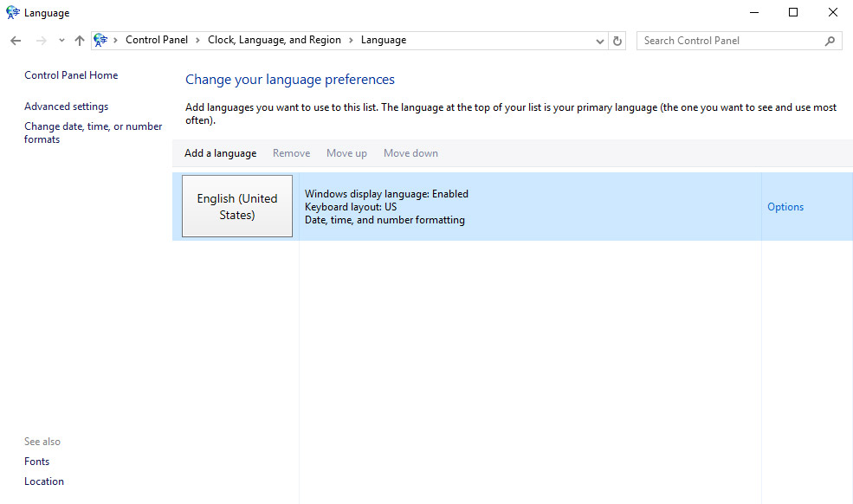Image resolution: width=853 pixels, height=504 pixels.
Task: Navigate to Clock, Language, and Region
Action: (x=275, y=40)
